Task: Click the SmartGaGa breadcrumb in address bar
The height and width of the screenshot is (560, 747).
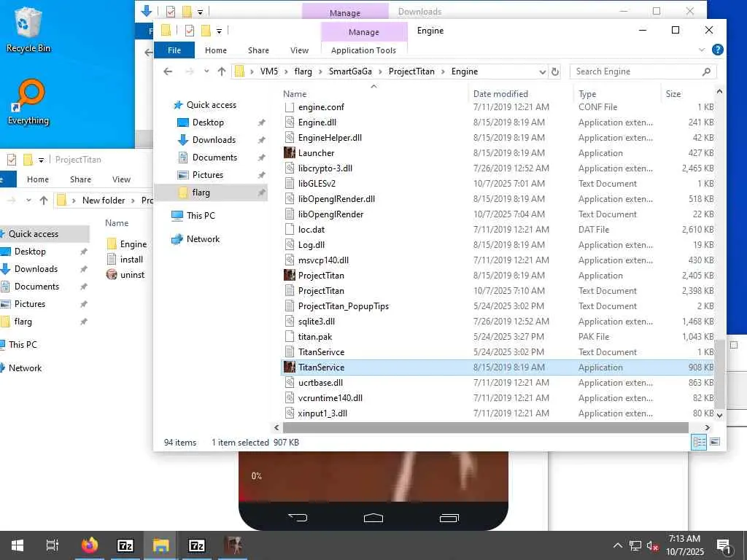Action: [x=350, y=71]
